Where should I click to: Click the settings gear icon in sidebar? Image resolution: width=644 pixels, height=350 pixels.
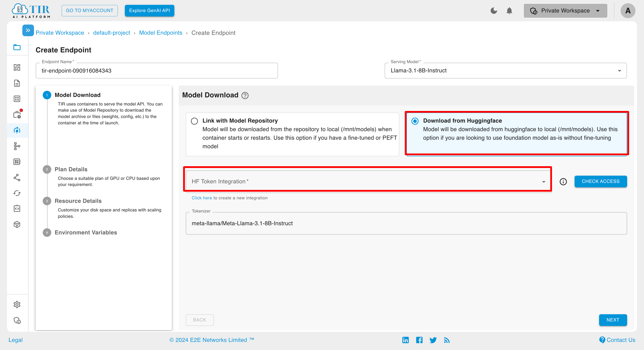click(x=17, y=305)
